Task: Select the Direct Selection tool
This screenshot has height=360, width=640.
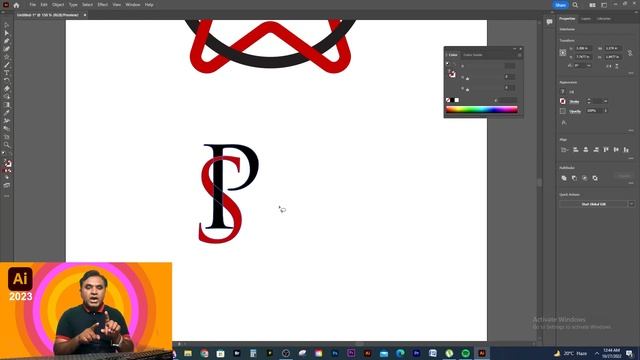Action: click(x=7, y=33)
